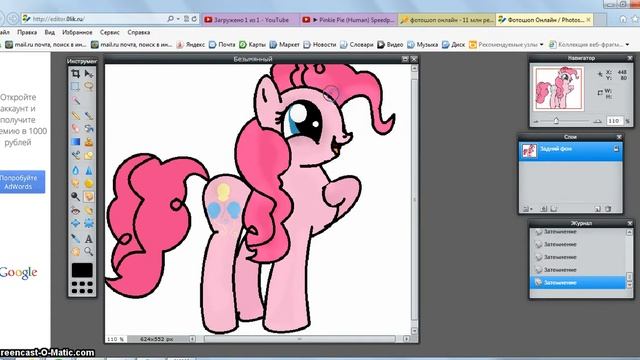This screenshot has width=640, height=360.
Task: Select the highlighted Burn tool
Action: pos(89,196)
